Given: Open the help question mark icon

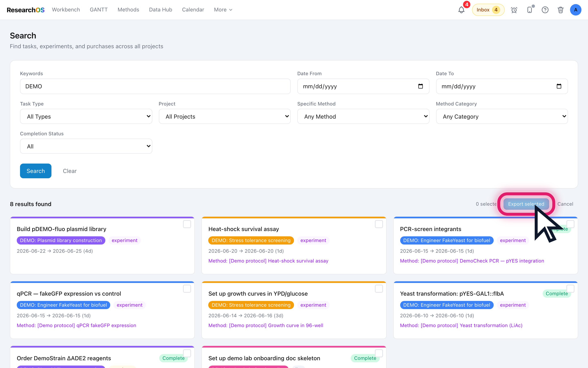Looking at the screenshot, I should point(545,10).
